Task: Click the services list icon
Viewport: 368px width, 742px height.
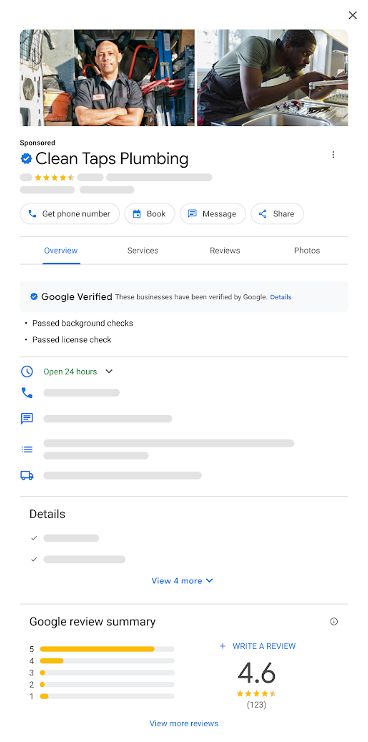Action: coord(27,450)
